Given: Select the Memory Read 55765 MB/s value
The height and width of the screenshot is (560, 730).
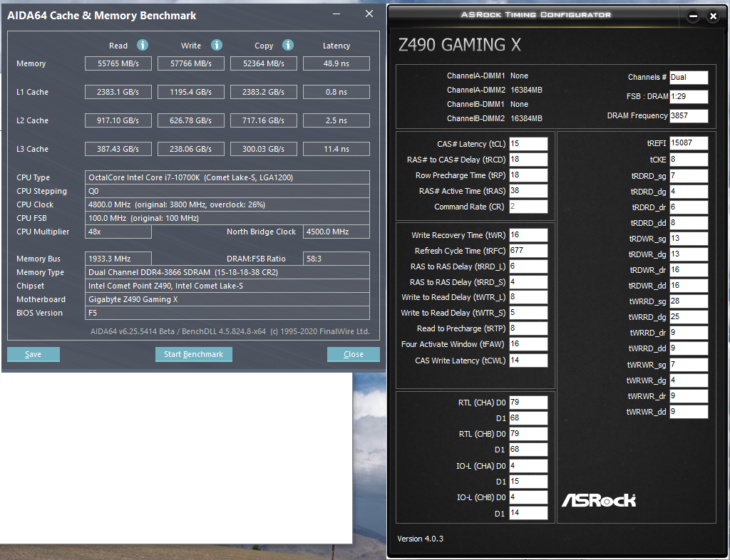Looking at the screenshot, I should (x=118, y=63).
